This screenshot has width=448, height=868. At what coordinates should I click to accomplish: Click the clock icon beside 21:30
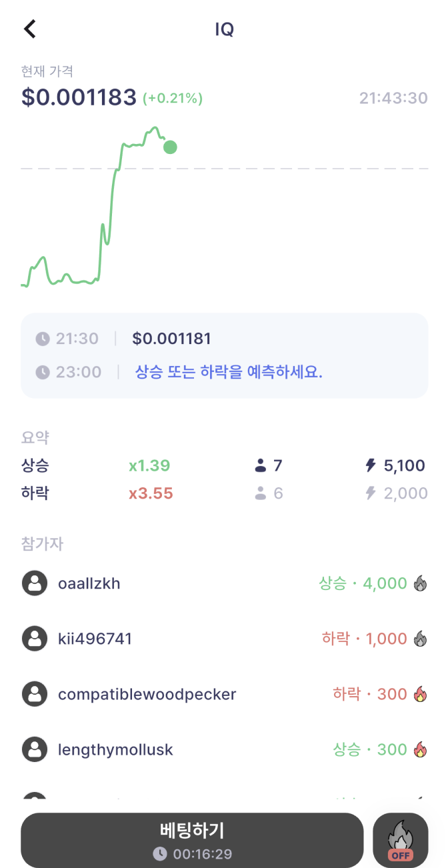coord(43,339)
